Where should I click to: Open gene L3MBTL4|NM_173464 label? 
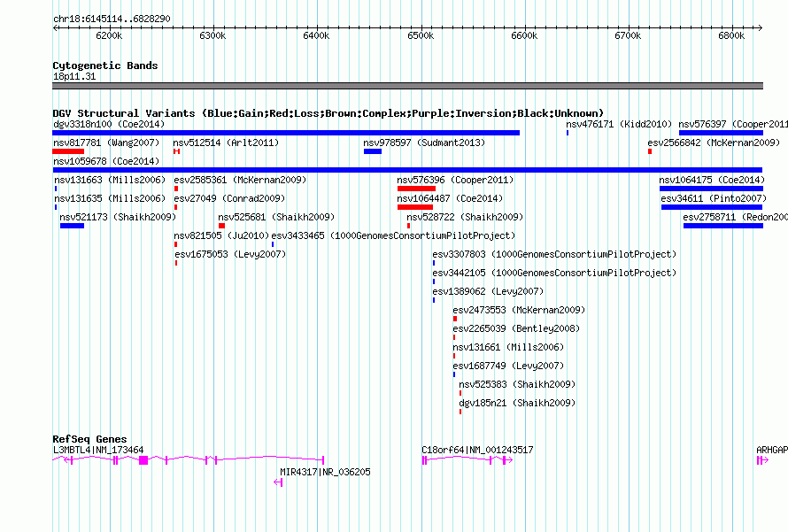coord(98,450)
